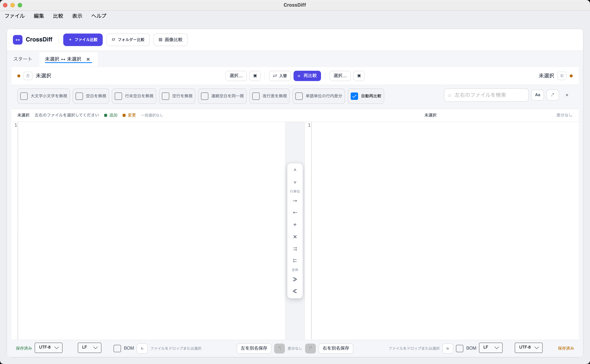The height and width of the screenshot is (364, 590).
Task: Click the X delete icon in center strip
Action: pyautogui.click(x=295, y=237)
